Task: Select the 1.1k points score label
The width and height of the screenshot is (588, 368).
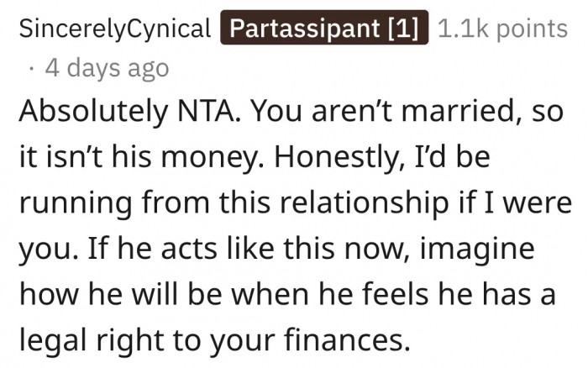Action: click(x=502, y=29)
